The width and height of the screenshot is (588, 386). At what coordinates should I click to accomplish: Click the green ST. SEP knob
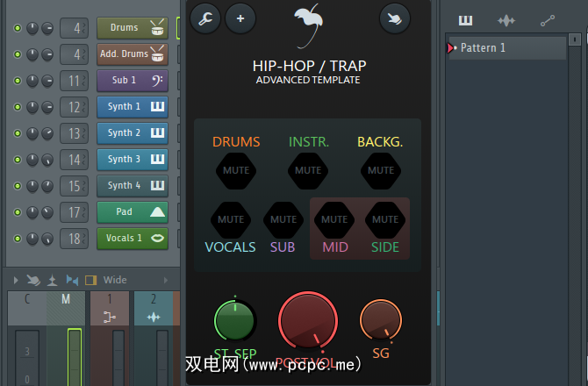click(234, 321)
